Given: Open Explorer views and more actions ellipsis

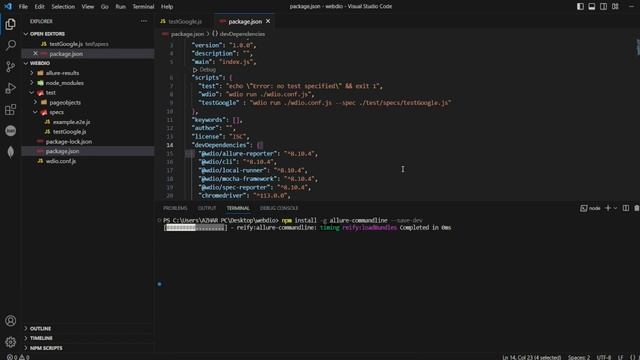Looking at the screenshot, I should (144, 21).
